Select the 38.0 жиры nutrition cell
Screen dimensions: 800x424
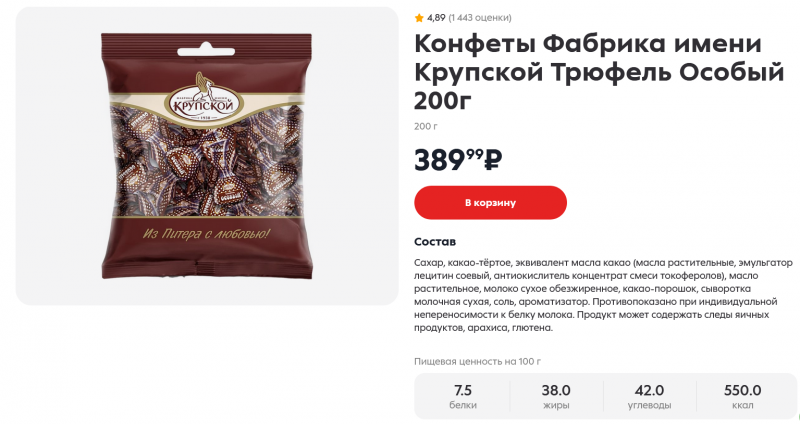(x=556, y=396)
